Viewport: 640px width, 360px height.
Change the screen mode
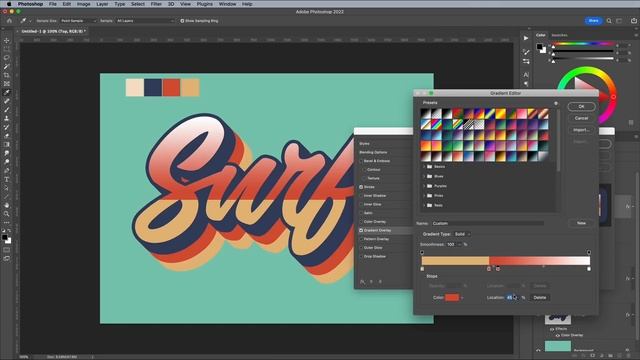[7, 258]
